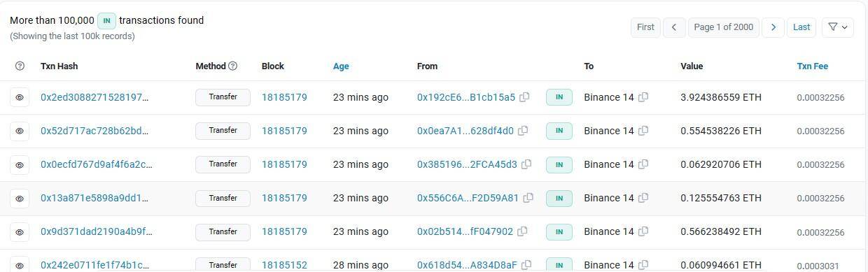The width and height of the screenshot is (868, 272).
Task: Jump to the Last page
Action: pyautogui.click(x=801, y=27)
